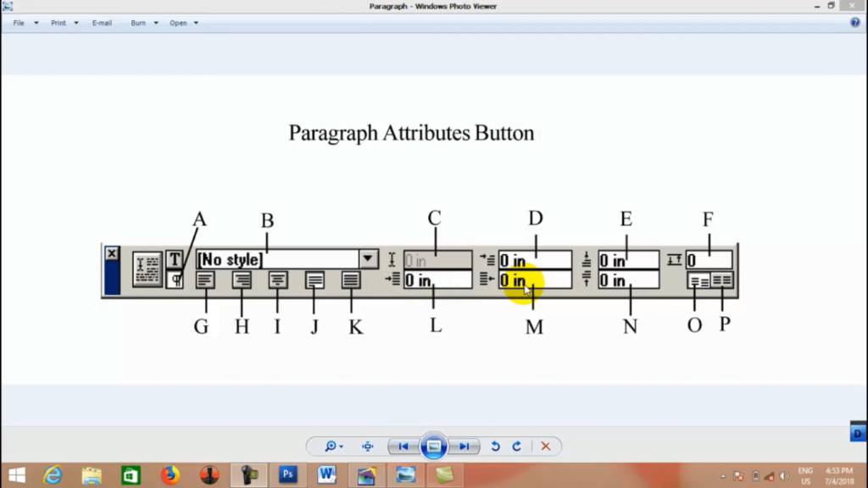
Task: Click the [No style] dropdown arrow in picture
Action: click(368, 259)
